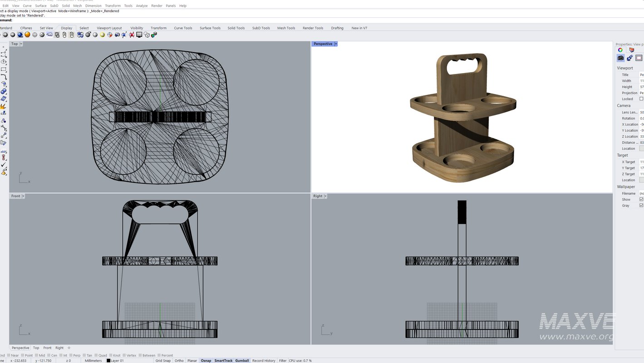Select the Fillet curves tool icon

(x=4, y=77)
